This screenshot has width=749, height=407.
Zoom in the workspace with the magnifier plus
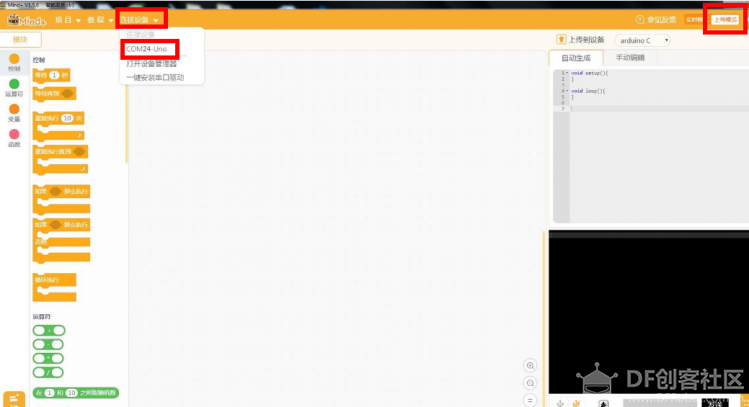[x=530, y=365]
